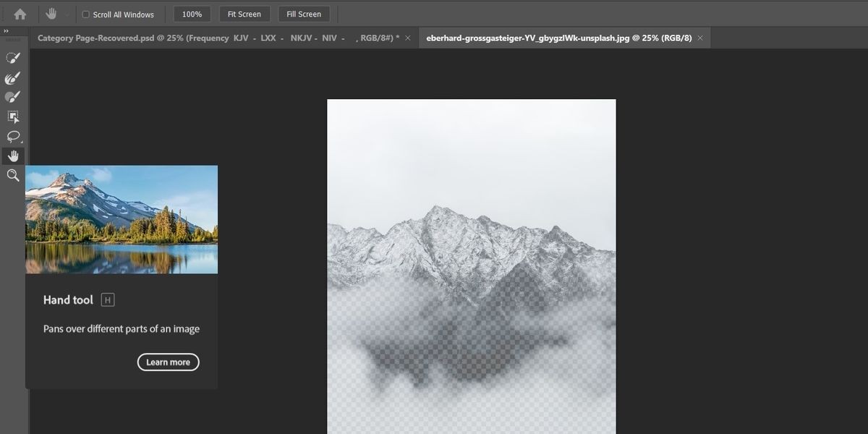Click the snowy mountain image on the canvas
This screenshot has width=868, height=434.
coord(471,266)
